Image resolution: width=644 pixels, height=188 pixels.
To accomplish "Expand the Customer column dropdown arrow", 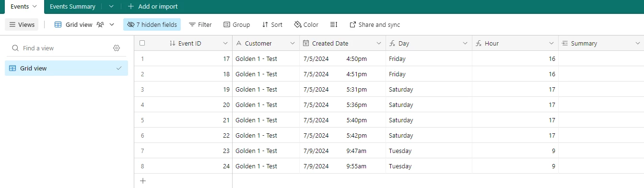I will click(293, 43).
